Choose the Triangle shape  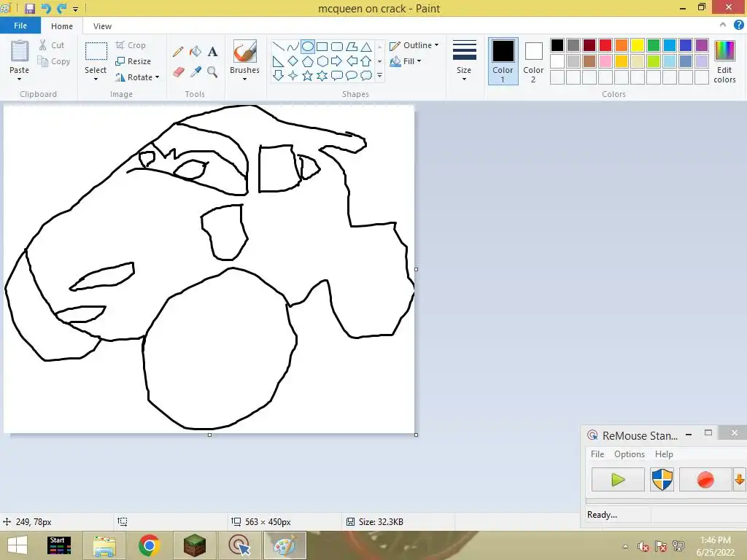[366, 46]
